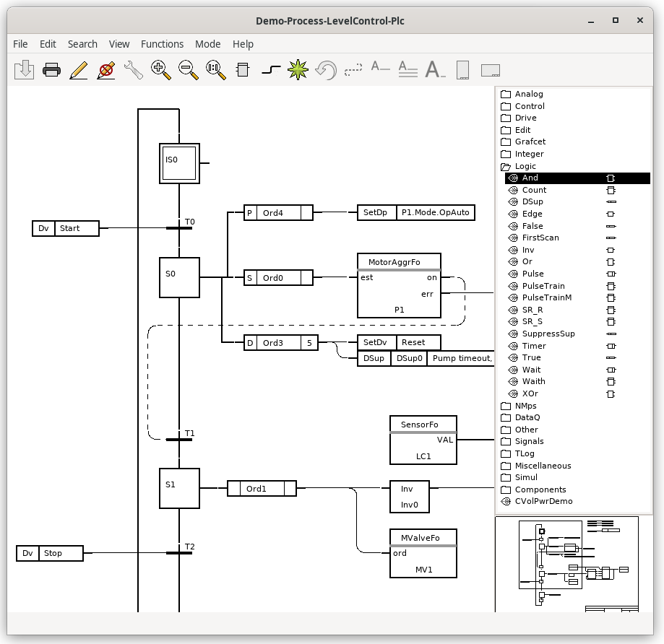Click the eye icon next to CVolPwrDemo
The height and width of the screenshot is (644, 664).
click(506, 502)
